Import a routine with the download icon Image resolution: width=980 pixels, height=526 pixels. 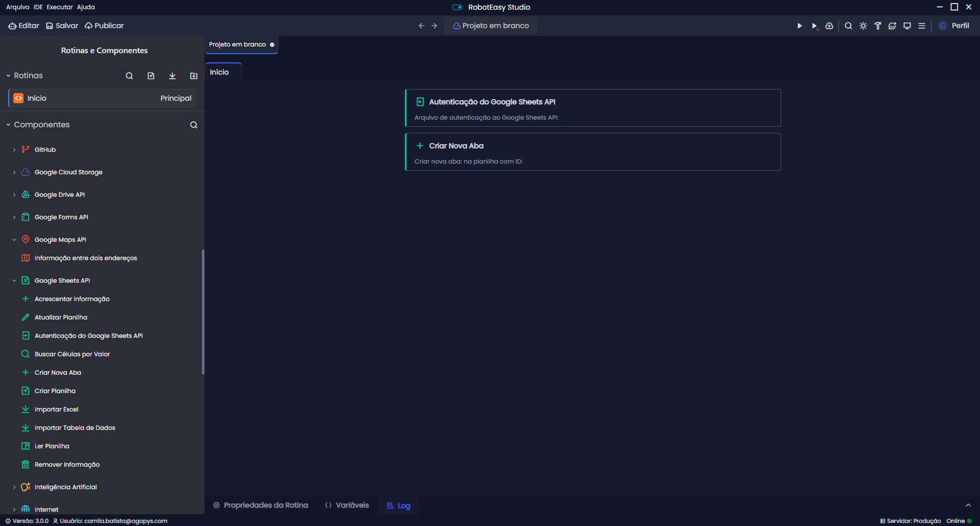coord(172,76)
